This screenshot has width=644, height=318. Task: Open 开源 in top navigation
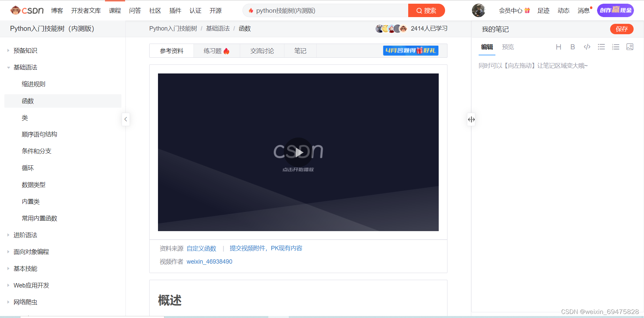[x=215, y=10]
